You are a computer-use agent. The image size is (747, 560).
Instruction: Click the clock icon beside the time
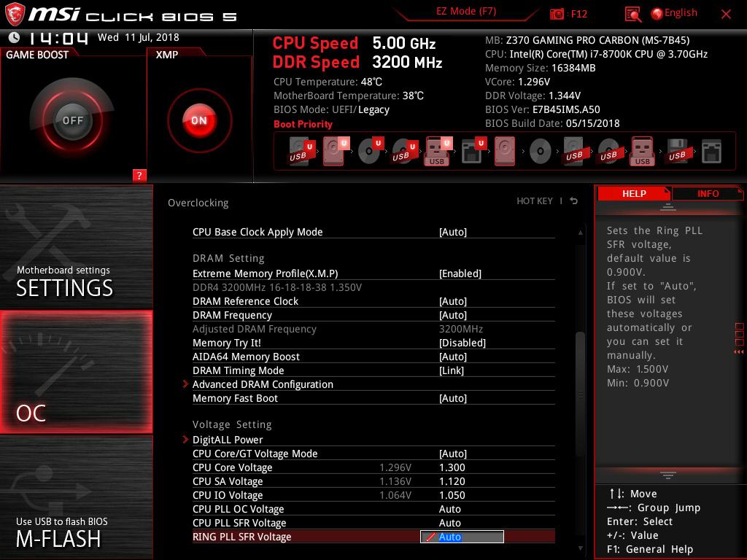coord(14,37)
